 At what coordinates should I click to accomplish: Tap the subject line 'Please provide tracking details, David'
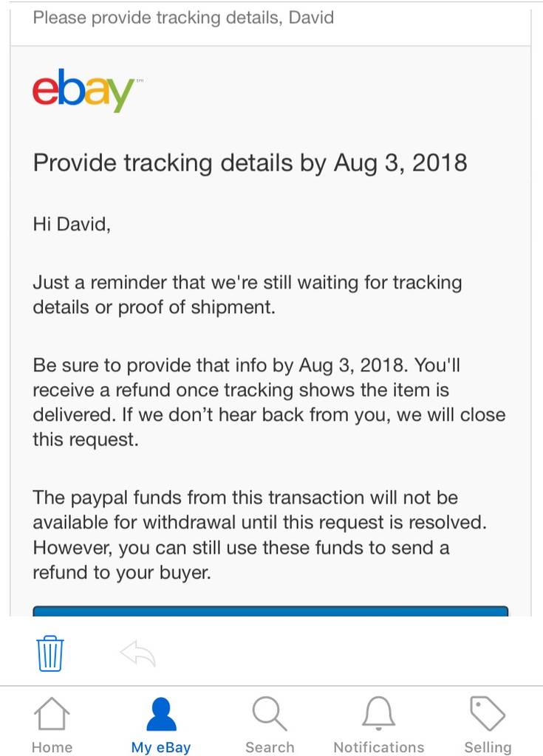(x=183, y=18)
